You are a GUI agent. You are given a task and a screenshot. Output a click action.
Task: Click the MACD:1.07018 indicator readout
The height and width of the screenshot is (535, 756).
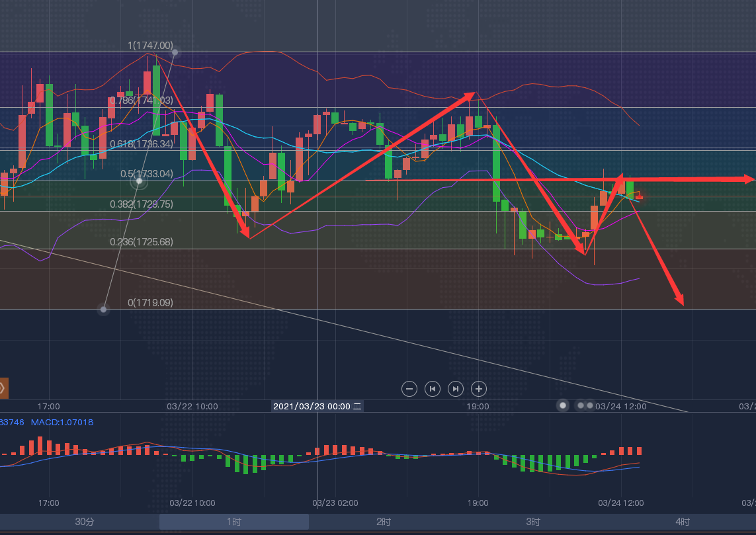[x=62, y=422]
